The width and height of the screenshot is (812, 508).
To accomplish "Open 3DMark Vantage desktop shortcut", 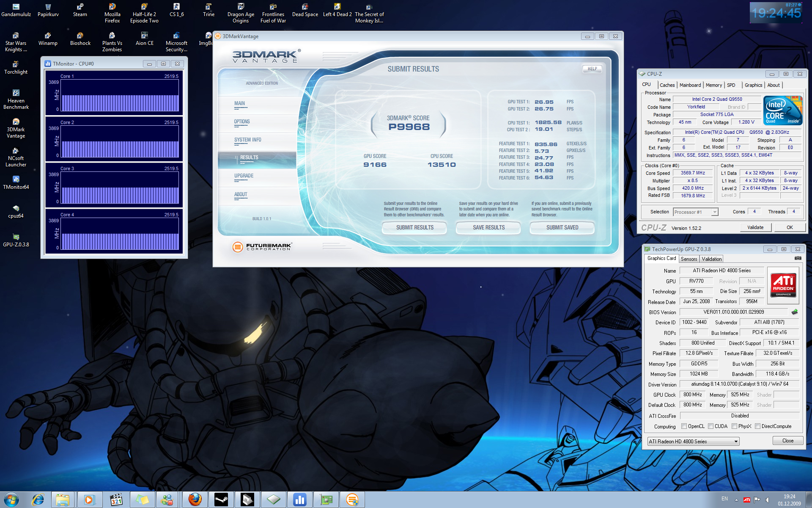I will (16, 128).
